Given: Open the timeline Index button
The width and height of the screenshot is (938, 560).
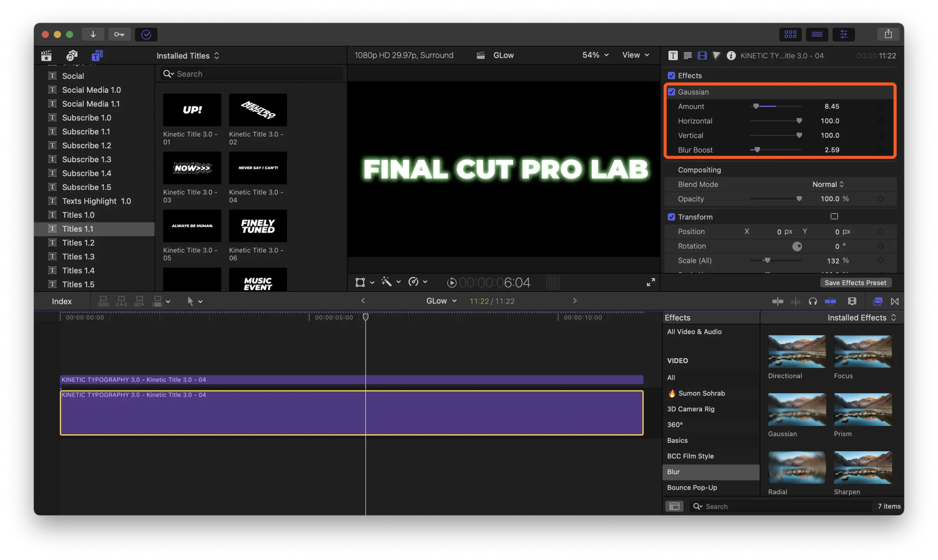Looking at the screenshot, I should 62,301.
